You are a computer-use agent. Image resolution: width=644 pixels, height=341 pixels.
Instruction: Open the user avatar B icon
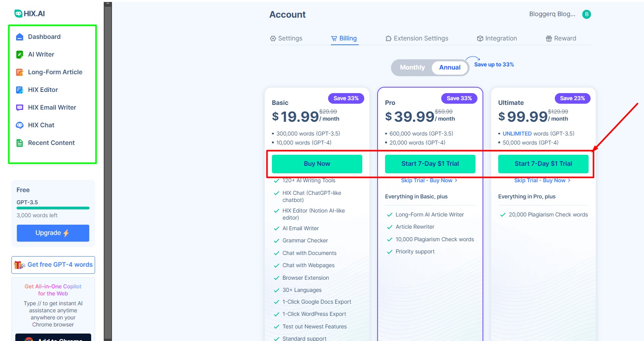(x=586, y=15)
